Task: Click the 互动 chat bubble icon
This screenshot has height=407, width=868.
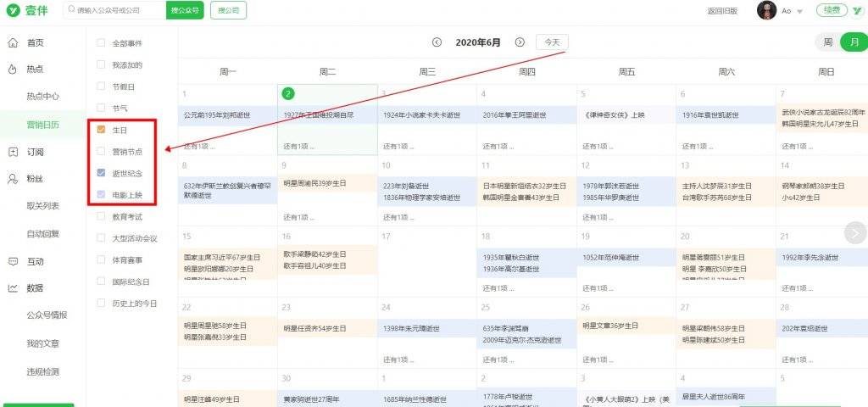Action: coord(13,261)
